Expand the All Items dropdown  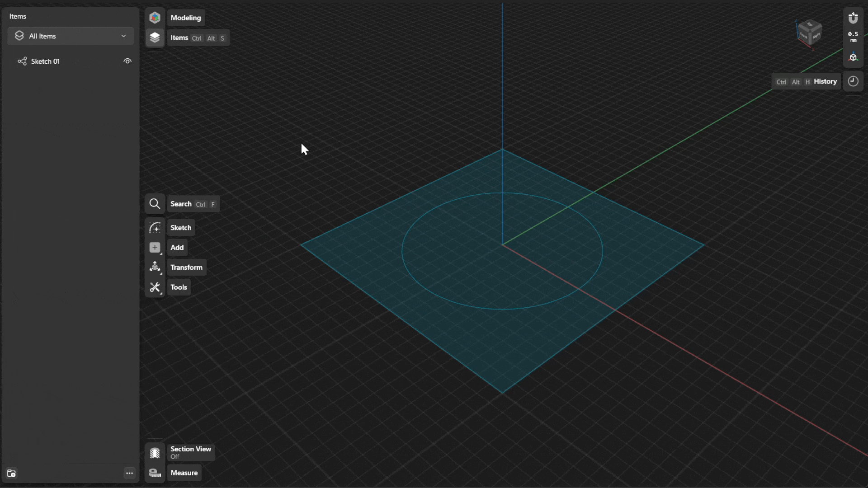tap(71, 36)
